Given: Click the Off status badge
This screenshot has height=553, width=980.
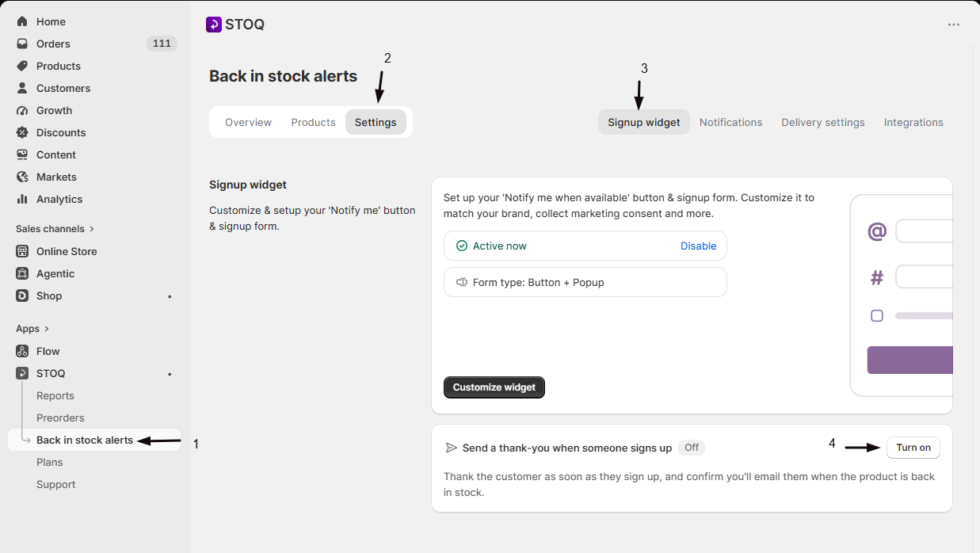Looking at the screenshot, I should click(x=692, y=448).
